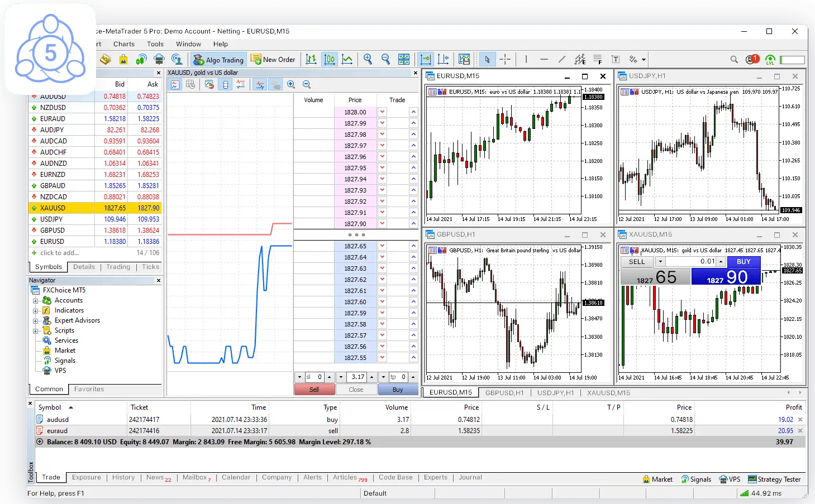Click the Close button in DOM
Screen dimensions: 815x504
(x=356, y=390)
